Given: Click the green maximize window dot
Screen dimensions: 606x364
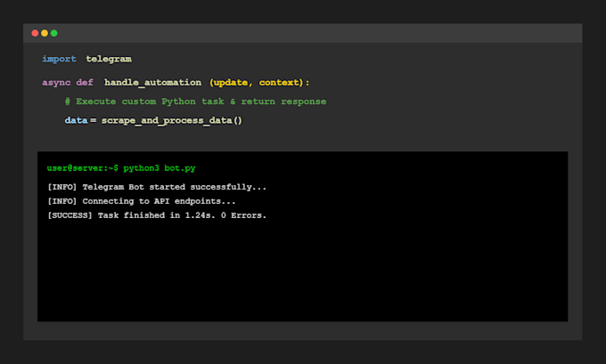Looking at the screenshot, I should pyautogui.click(x=54, y=33).
